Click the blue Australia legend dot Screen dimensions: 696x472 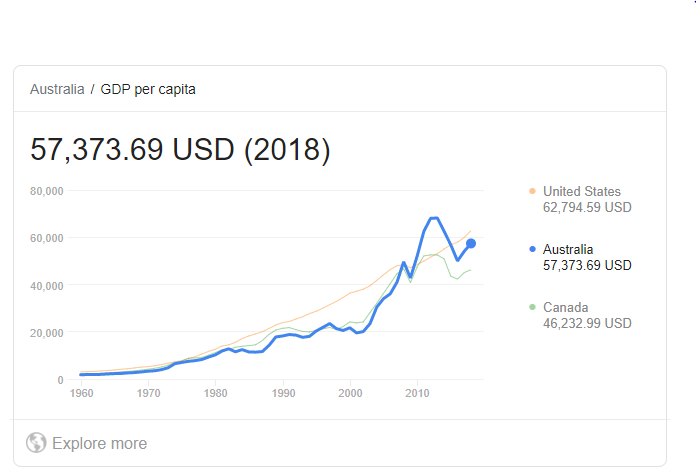(x=532, y=249)
